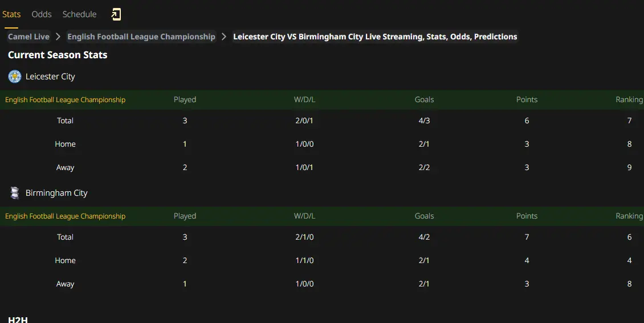Screen dimensions: 644x323
Task: Select the Stats tab
Action: click(11, 14)
